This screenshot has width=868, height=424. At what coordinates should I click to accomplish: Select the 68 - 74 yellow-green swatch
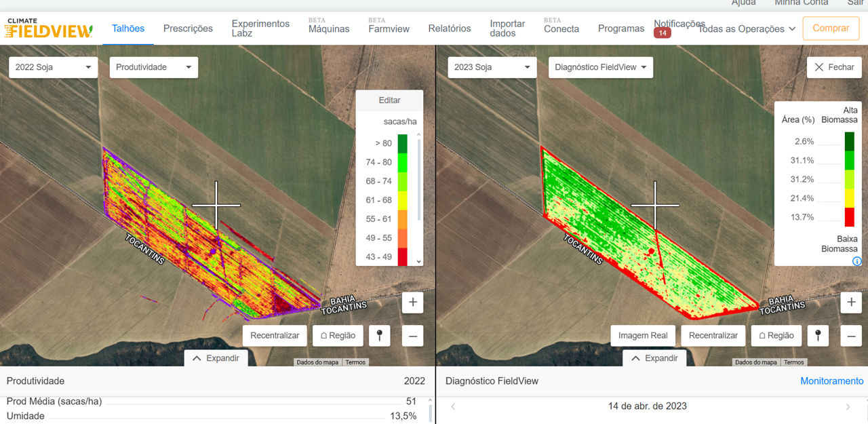(x=402, y=181)
